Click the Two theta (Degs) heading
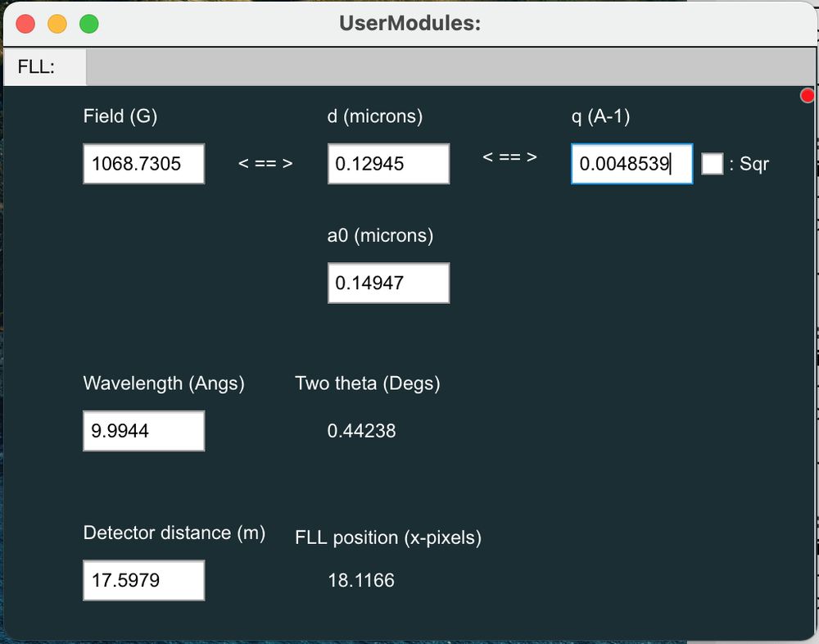Screen dimensions: 819x644 [x=367, y=383]
